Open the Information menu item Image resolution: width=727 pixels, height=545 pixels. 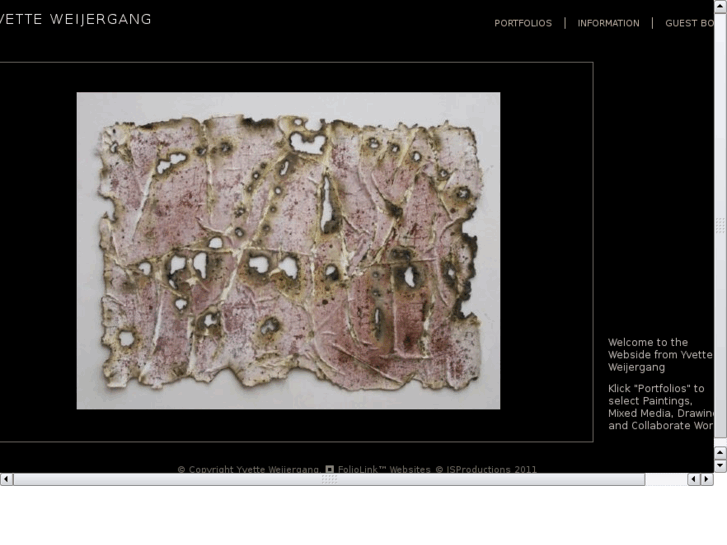(x=608, y=23)
